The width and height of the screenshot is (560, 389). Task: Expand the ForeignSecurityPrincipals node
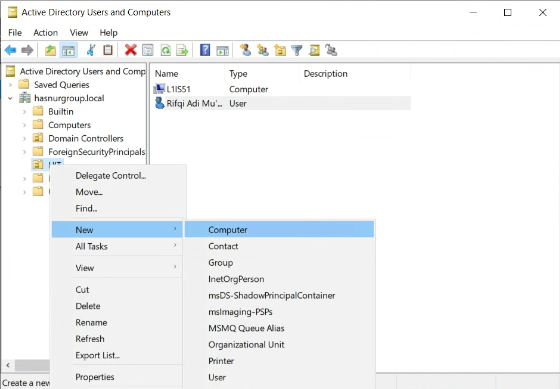[24, 152]
